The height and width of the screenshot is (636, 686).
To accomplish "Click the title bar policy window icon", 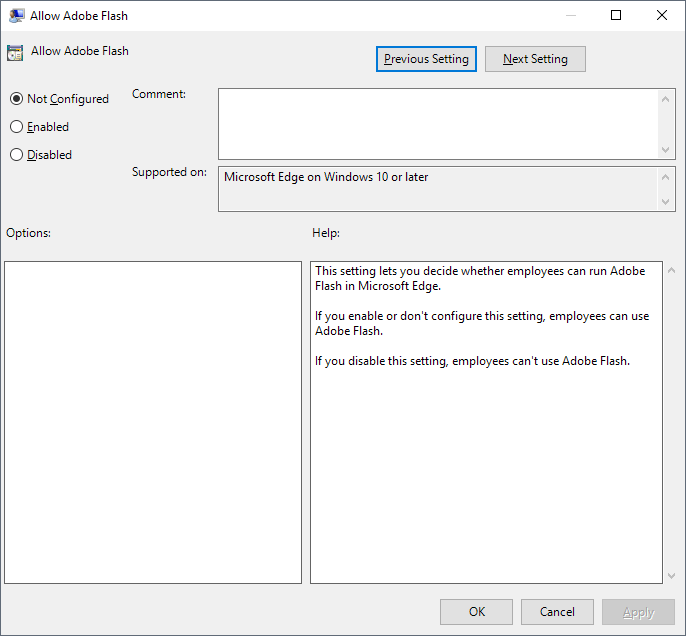I will tap(17, 16).
